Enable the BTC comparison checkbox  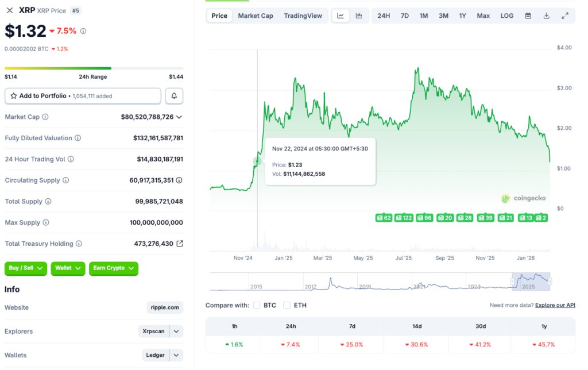tap(257, 305)
